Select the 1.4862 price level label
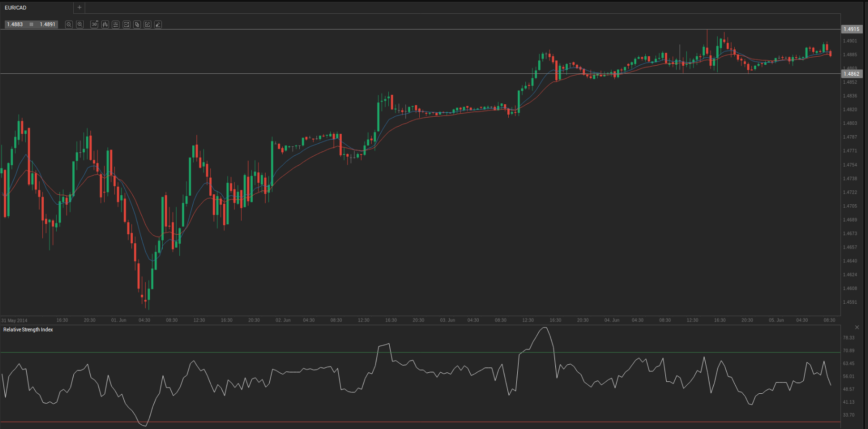This screenshot has width=868, height=429. click(x=851, y=74)
